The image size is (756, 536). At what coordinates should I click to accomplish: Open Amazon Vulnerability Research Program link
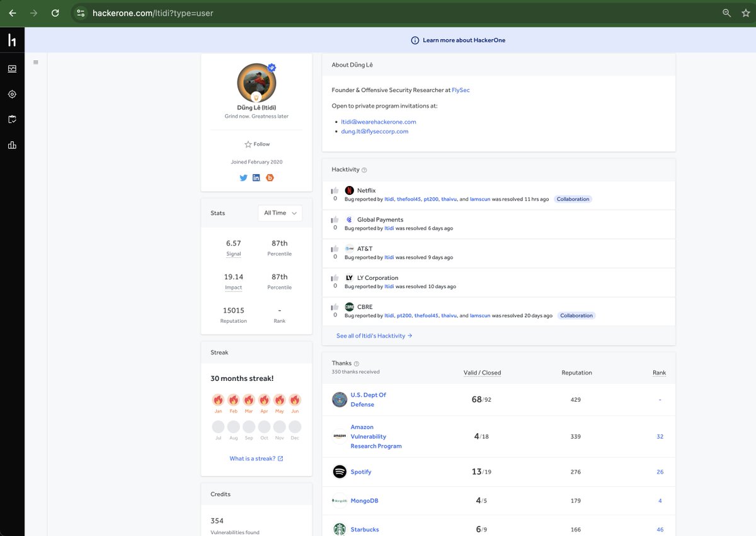[376, 436]
